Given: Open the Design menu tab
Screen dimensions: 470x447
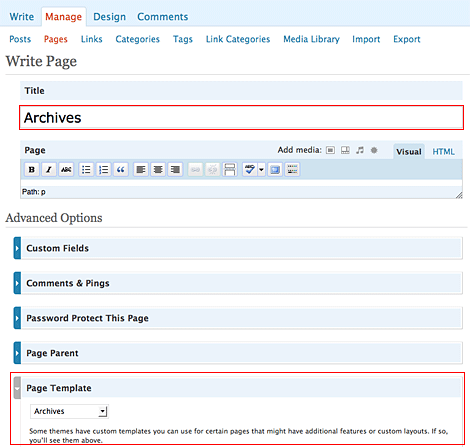Looking at the screenshot, I should (109, 17).
